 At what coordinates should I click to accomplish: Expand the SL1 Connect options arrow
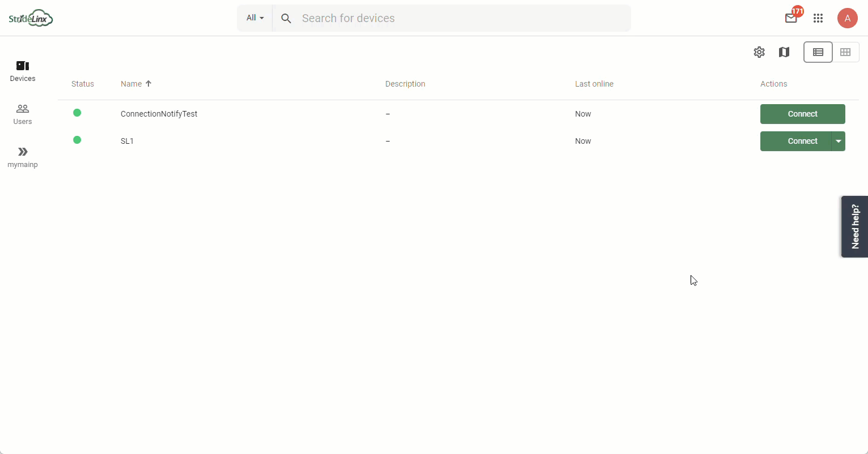[839, 141]
